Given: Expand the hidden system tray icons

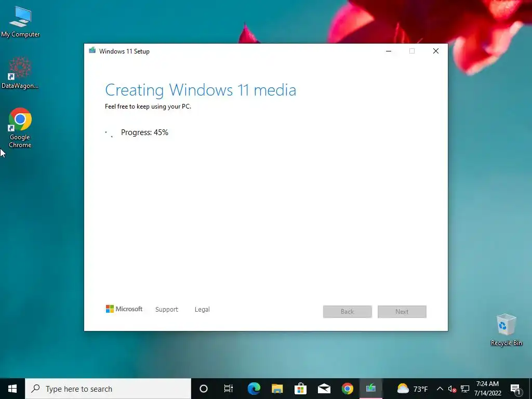Looking at the screenshot, I should [x=440, y=389].
